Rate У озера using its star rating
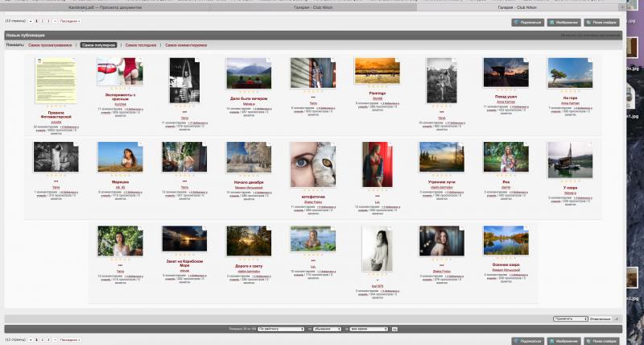The width and height of the screenshot is (644, 345). (570, 181)
